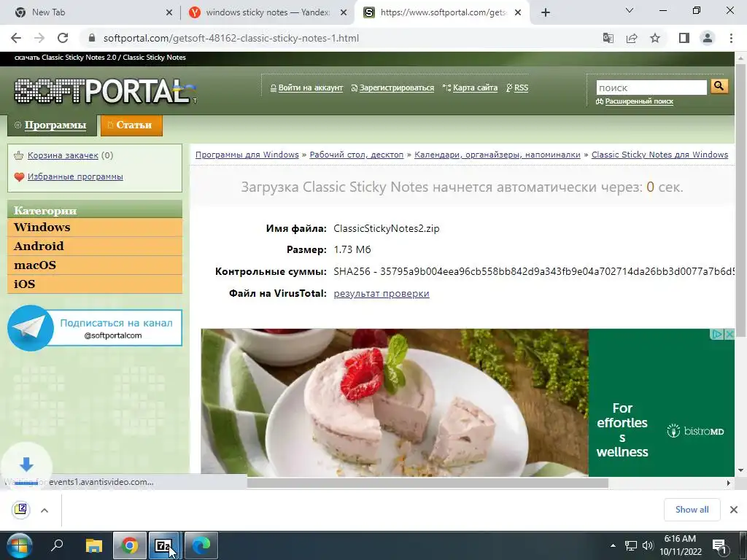
Task: Open the Программы site tab
Action: [52, 125]
